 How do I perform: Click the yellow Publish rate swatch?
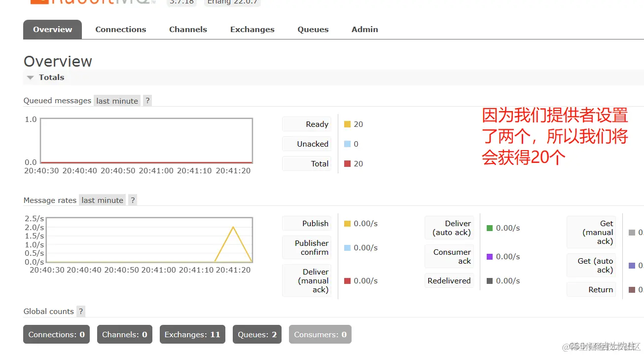(347, 224)
